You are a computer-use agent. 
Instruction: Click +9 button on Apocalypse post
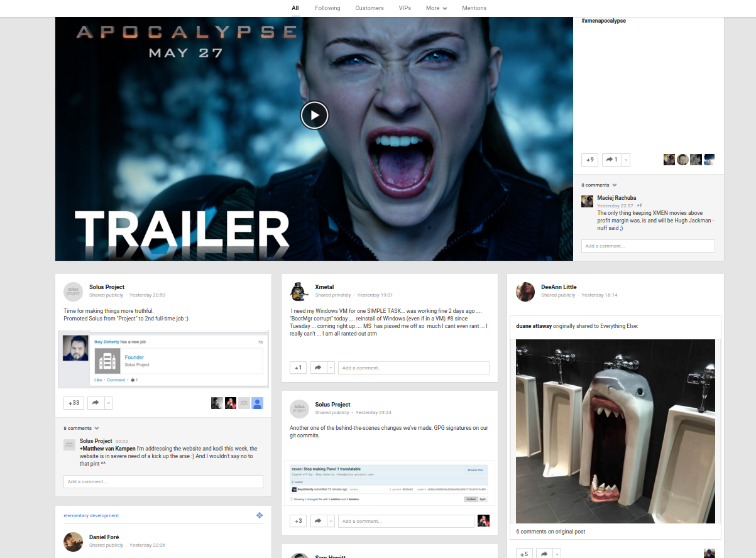(x=589, y=160)
